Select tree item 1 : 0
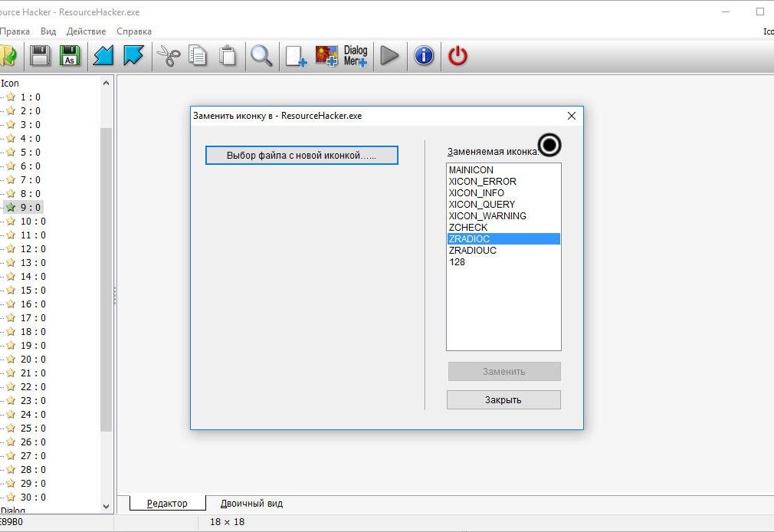This screenshot has width=774, height=532. (x=30, y=97)
